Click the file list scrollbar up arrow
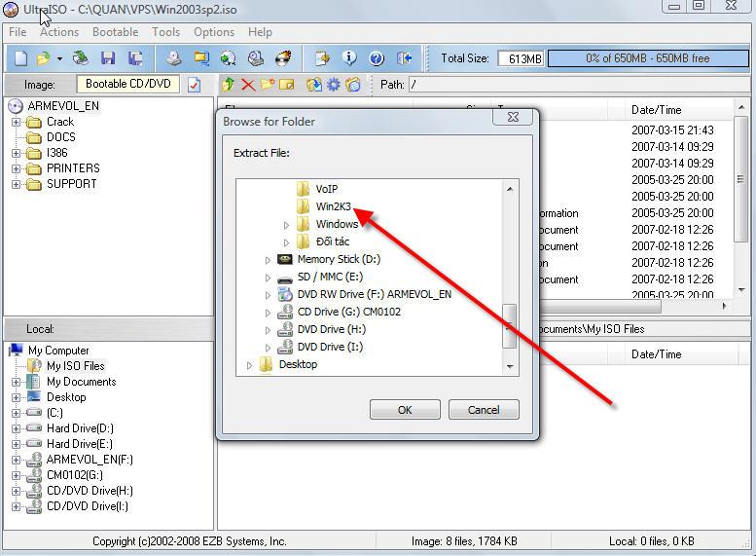756x556 pixels. pos(741,108)
